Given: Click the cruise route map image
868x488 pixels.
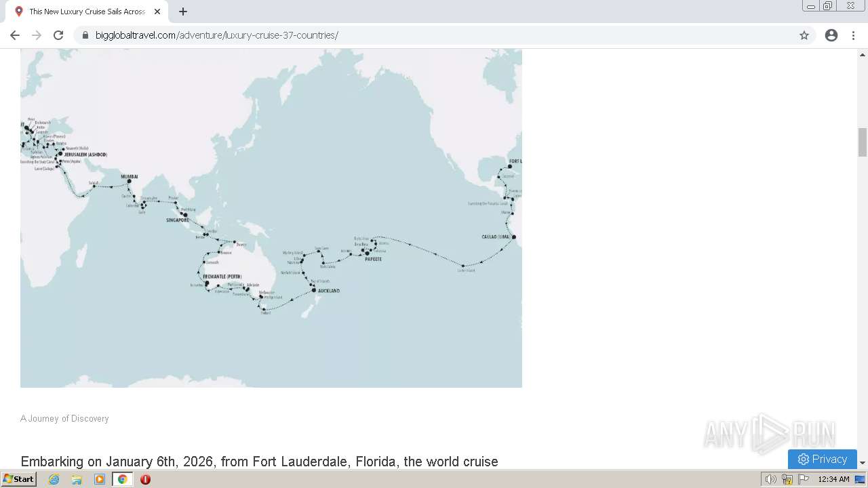Looking at the screenshot, I should pyautogui.click(x=271, y=218).
